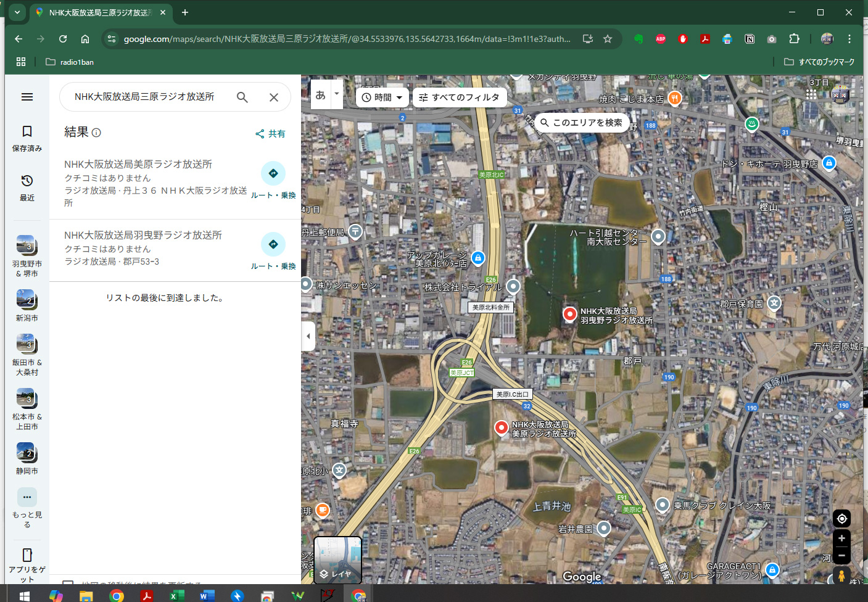
Task: Open the Windows Start menu
Action: (25, 596)
